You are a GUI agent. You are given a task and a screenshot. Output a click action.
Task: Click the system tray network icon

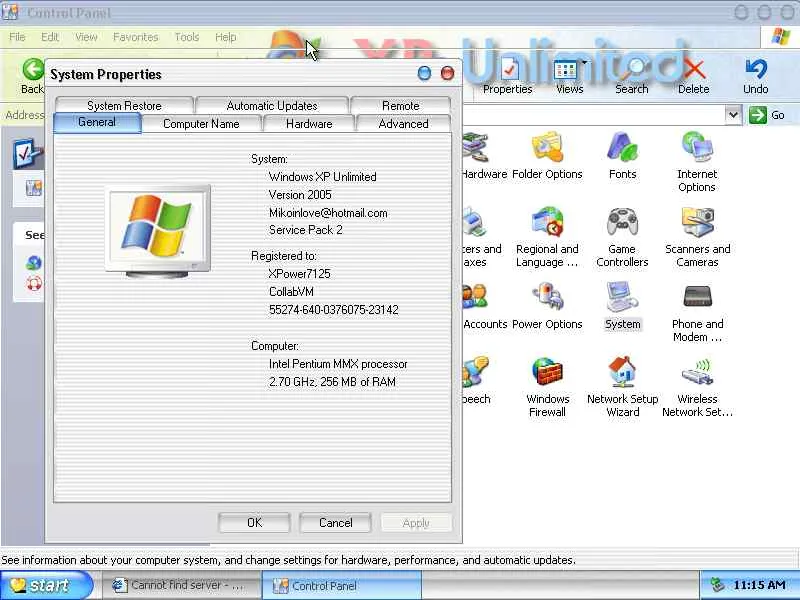(x=717, y=585)
